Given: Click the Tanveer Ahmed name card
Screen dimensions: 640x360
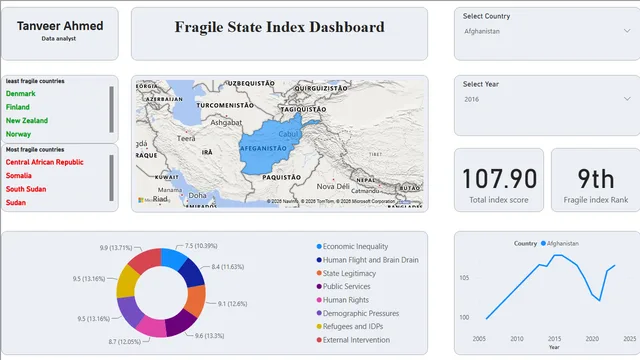Looking at the screenshot, I should click(60, 33).
